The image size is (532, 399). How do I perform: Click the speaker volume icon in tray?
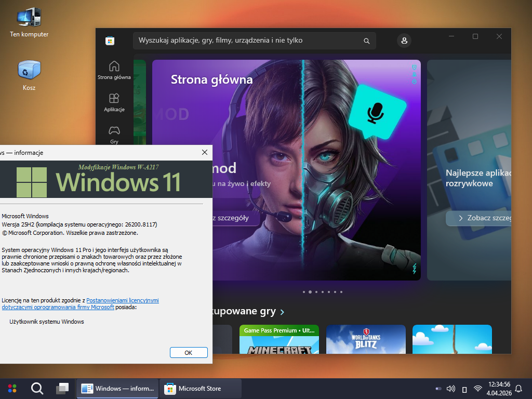(450, 389)
